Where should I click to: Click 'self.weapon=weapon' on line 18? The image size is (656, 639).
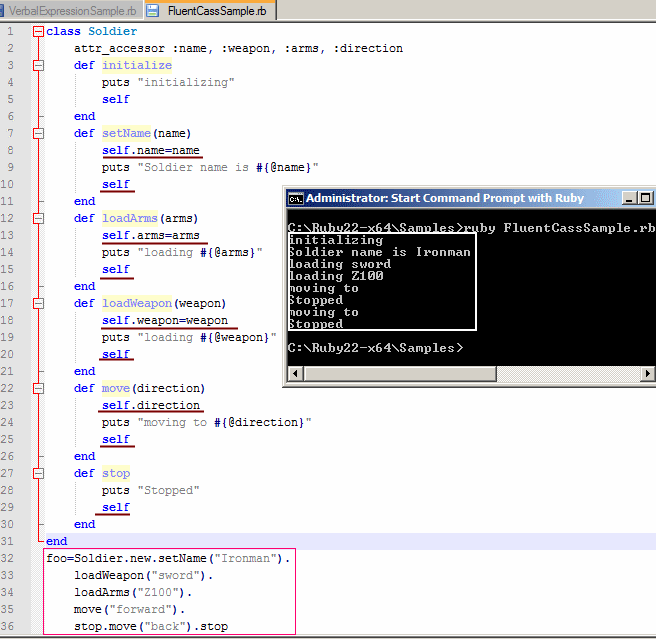tap(165, 320)
